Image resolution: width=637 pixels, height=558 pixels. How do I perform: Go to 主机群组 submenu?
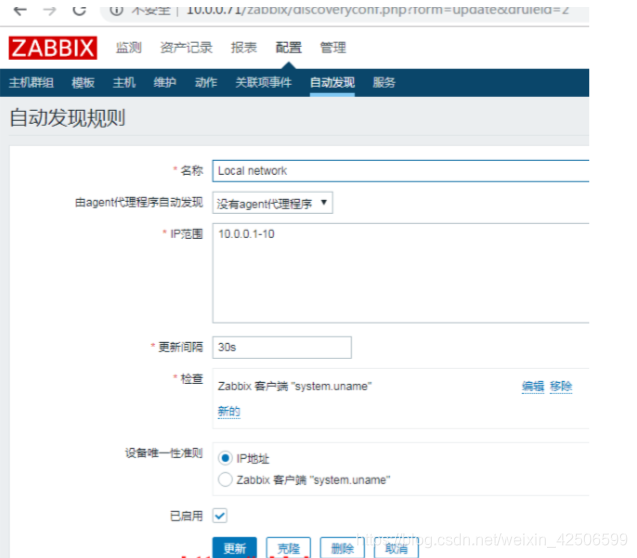(31, 83)
